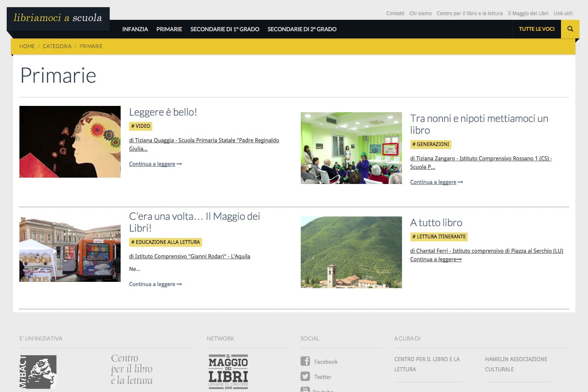Open the Primarie menu item
The width and height of the screenshot is (588, 392).
click(169, 29)
